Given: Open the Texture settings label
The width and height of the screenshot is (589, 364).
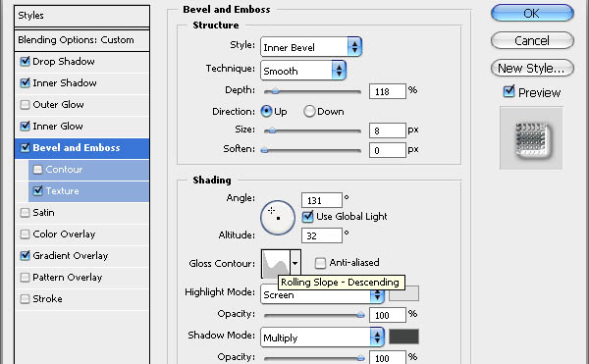Looking at the screenshot, I should tap(63, 190).
